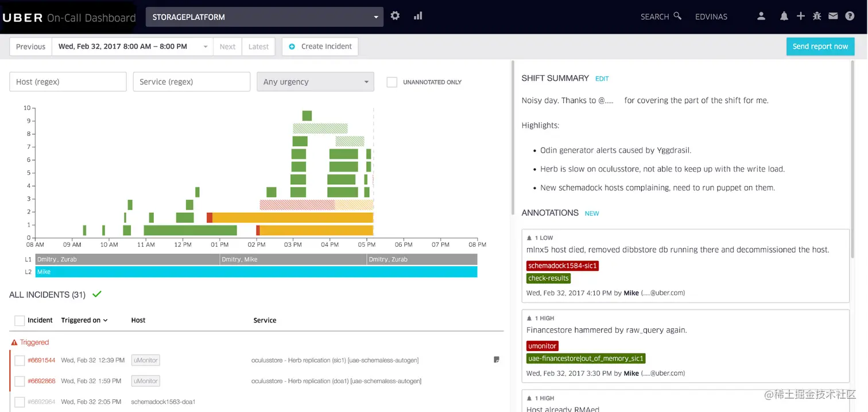Click the L2 Mike cyan schedule bar
Image resolution: width=868 pixels, height=412 pixels.
[x=256, y=272]
